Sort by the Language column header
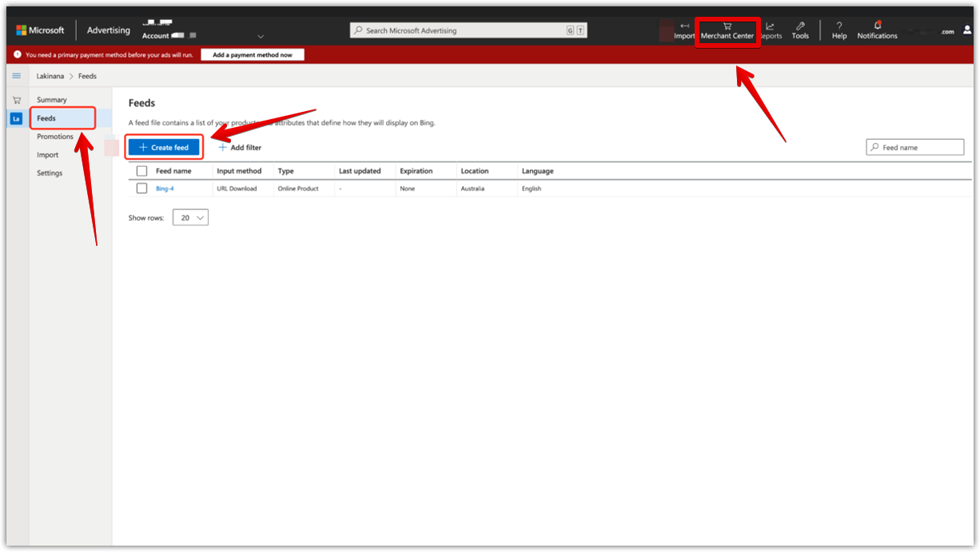The height and width of the screenshot is (552, 980). tap(537, 171)
